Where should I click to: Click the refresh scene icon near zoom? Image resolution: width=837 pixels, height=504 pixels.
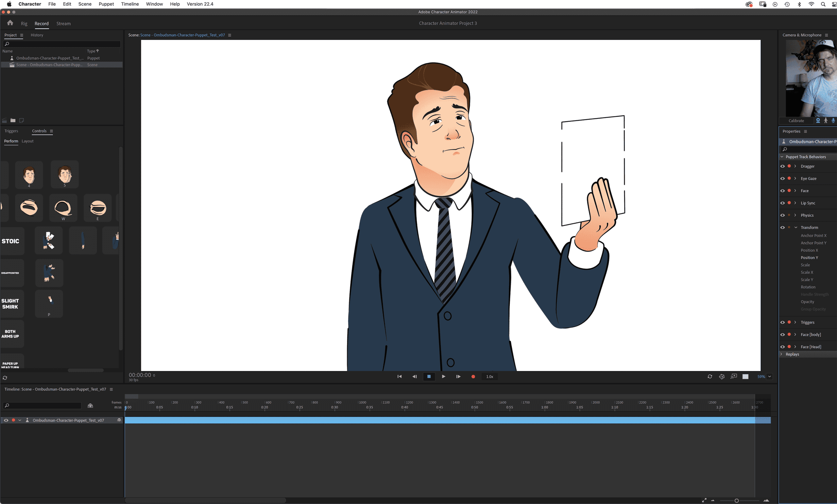click(709, 376)
